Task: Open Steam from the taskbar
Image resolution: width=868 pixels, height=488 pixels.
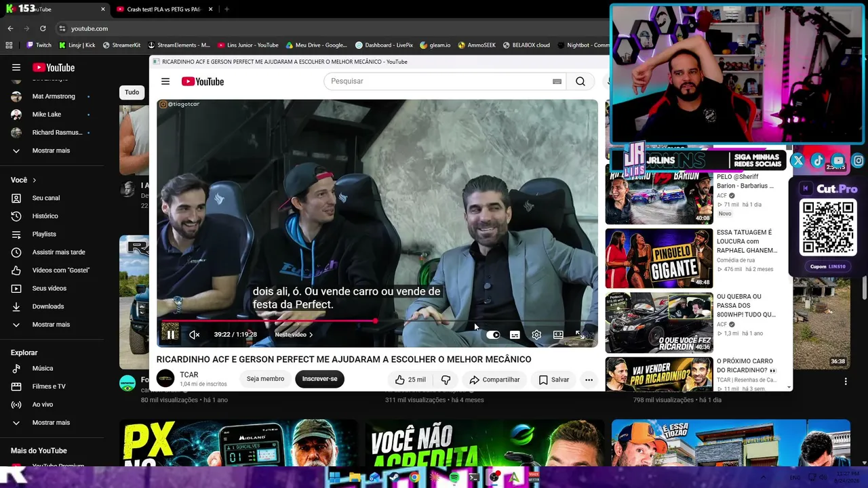Action: click(394, 478)
